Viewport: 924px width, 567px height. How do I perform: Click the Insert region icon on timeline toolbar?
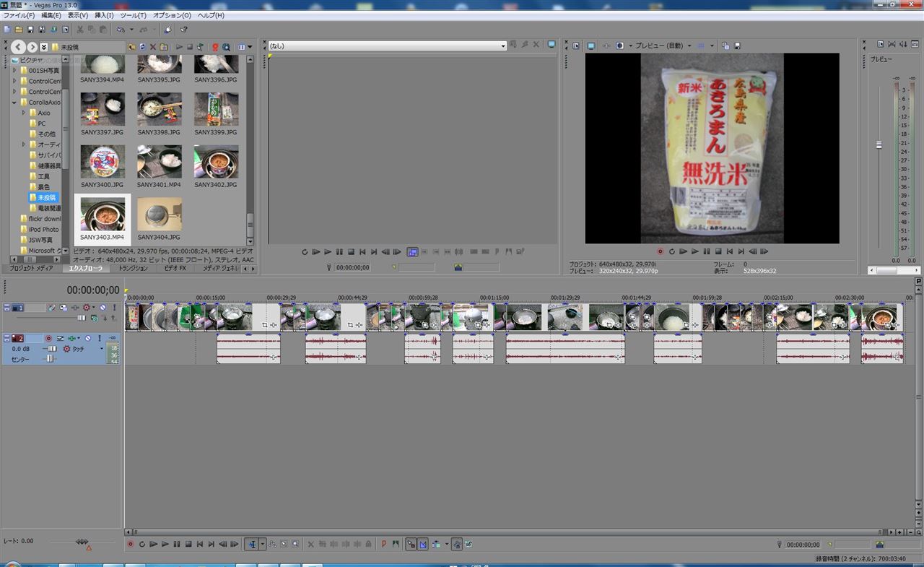(x=396, y=544)
